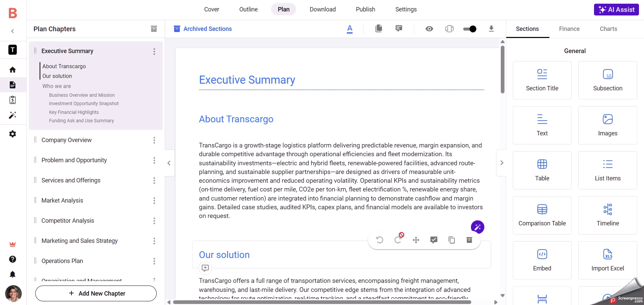This screenshot has height=305, width=644.
Task: Open the Publish tab
Action: (x=366, y=9)
